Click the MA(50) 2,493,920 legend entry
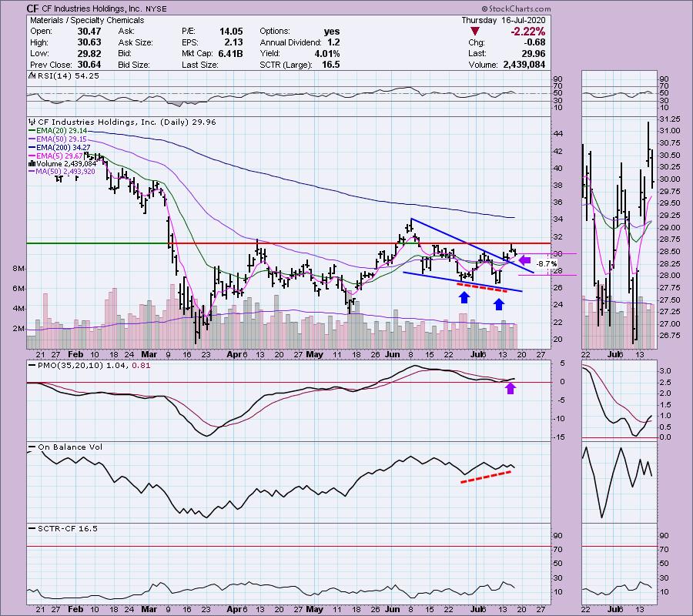The height and width of the screenshot is (616, 693). pyautogui.click(x=65, y=172)
